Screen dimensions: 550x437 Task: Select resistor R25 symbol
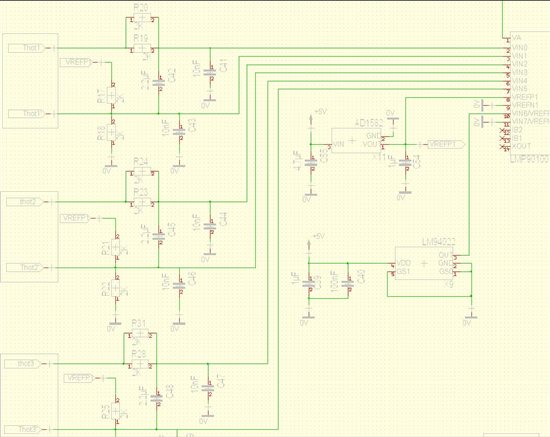click(x=116, y=411)
